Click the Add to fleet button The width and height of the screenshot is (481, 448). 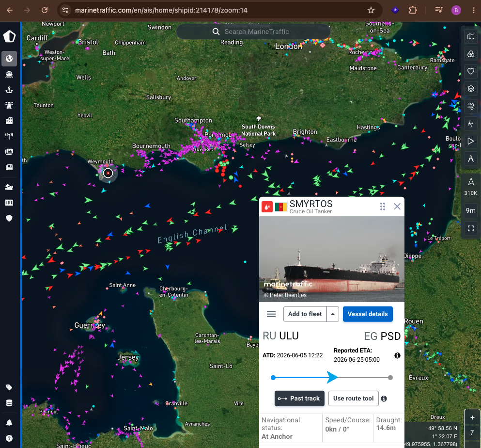pyautogui.click(x=305, y=314)
